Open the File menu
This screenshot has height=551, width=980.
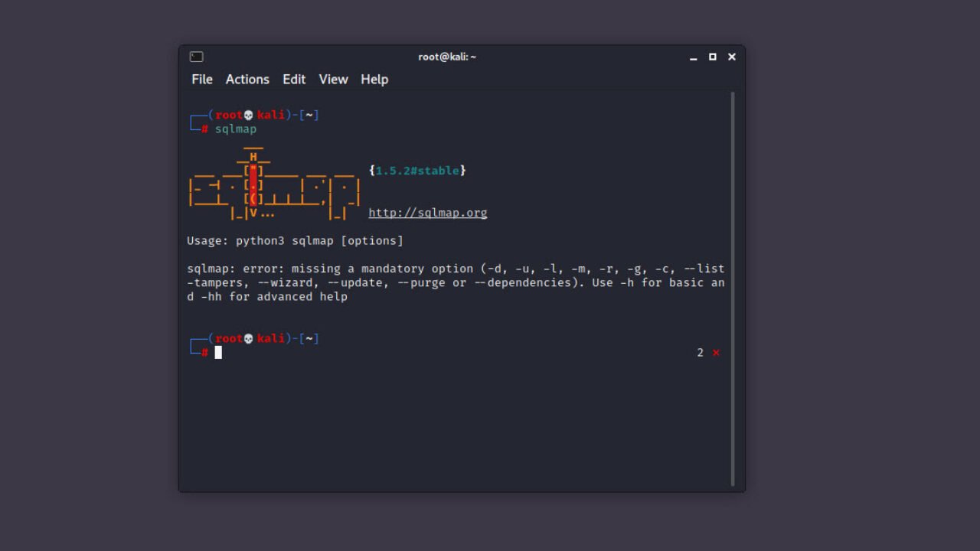point(202,80)
